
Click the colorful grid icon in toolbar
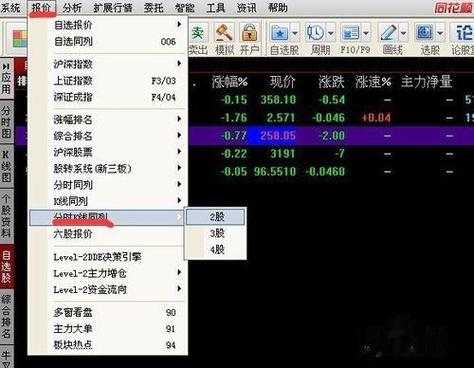click(19, 39)
